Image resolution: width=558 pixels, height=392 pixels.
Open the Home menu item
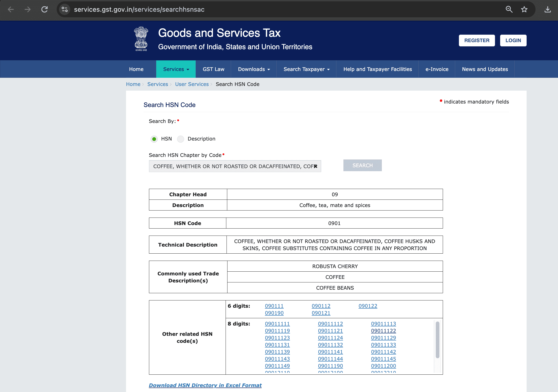pyautogui.click(x=136, y=69)
